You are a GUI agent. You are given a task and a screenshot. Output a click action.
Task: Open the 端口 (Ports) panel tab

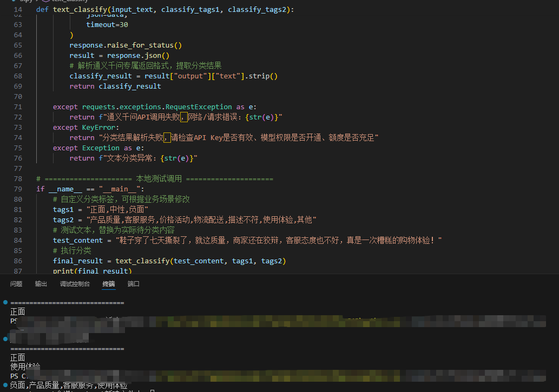(133, 283)
